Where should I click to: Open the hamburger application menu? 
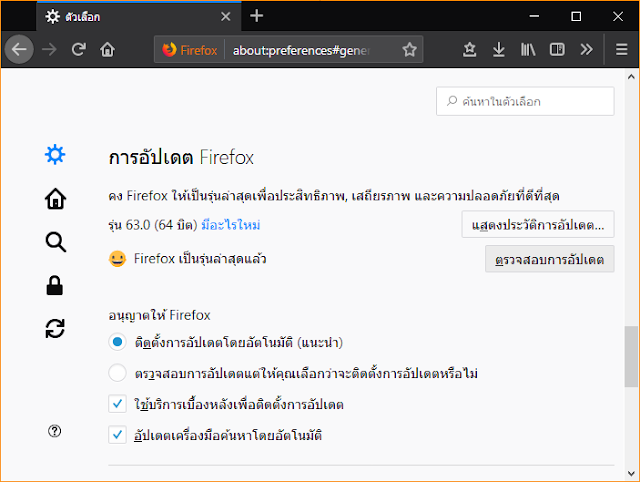point(621,50)
